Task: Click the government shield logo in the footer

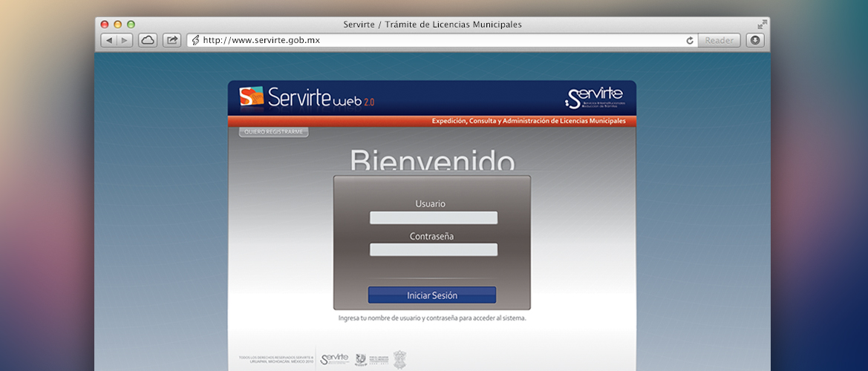Action: 362,359
